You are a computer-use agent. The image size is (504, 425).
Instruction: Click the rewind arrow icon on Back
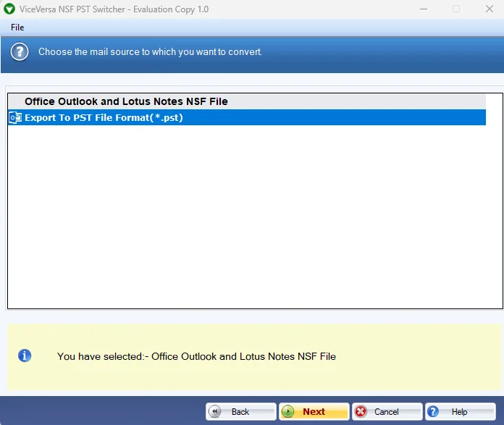click(215, 411)
